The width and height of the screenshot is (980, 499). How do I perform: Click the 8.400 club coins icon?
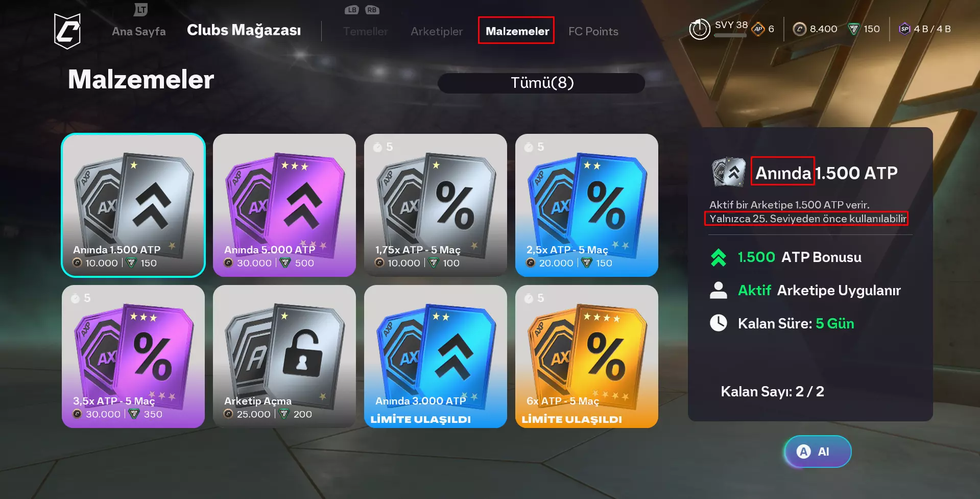799,29
